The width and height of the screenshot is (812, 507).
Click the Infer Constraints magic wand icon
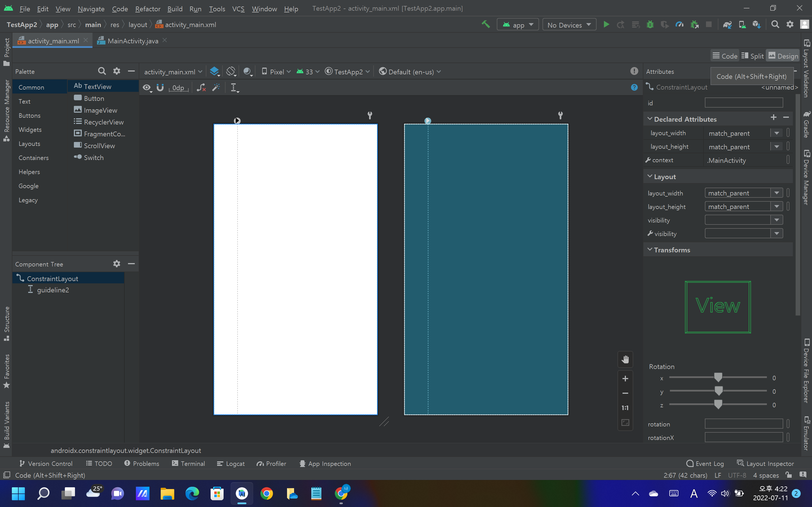(216, 88)
